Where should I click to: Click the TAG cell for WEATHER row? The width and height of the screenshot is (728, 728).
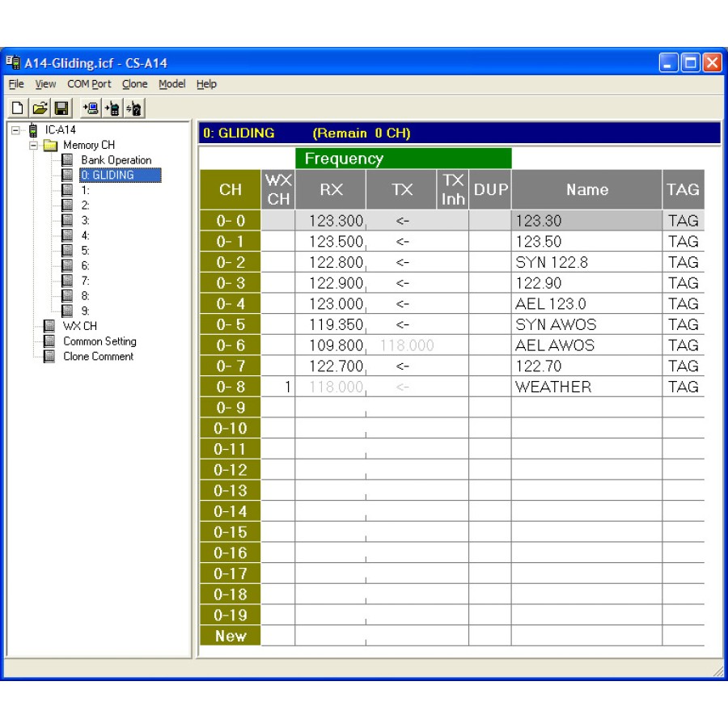[684, 387]
